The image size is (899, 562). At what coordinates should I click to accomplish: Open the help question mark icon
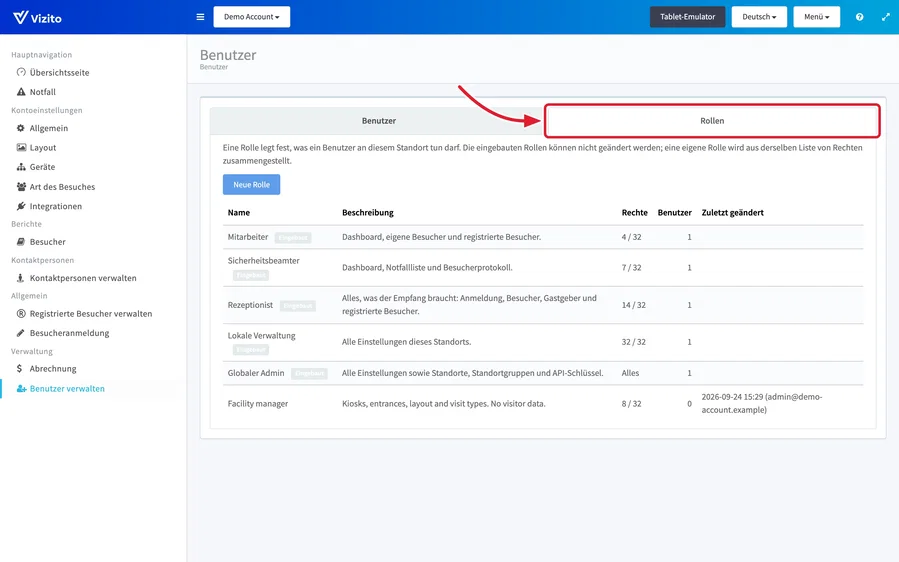point(859,17)
